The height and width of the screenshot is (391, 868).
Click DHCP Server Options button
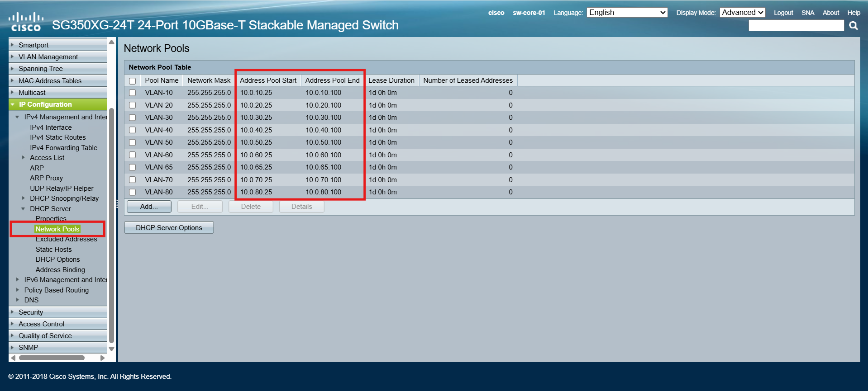169,228
